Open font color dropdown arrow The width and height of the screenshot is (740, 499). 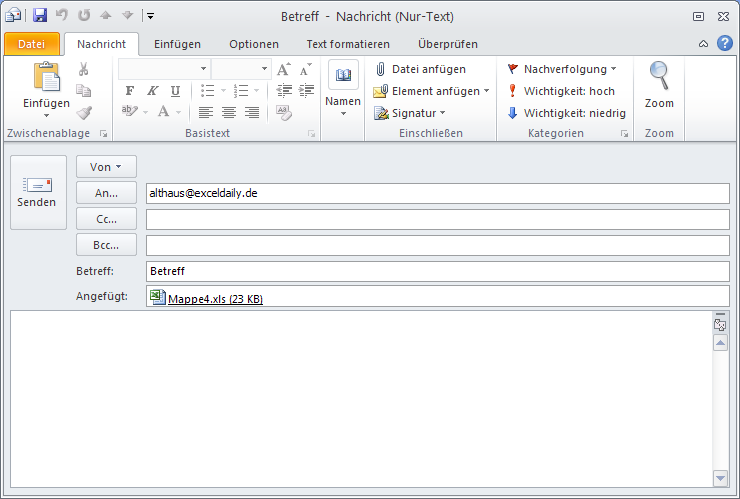pos(178,112)
